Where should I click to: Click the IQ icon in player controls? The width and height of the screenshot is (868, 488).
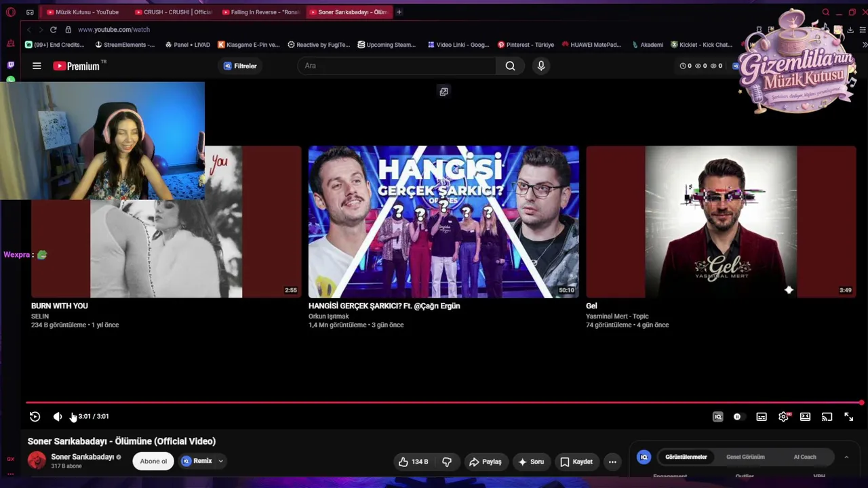tap(717, 417)
